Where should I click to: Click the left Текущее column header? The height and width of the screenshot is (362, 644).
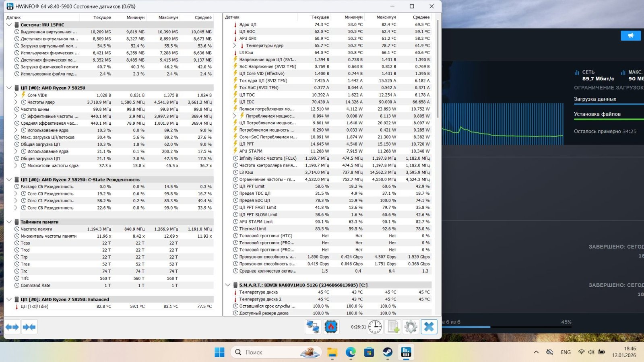point(96,17)
